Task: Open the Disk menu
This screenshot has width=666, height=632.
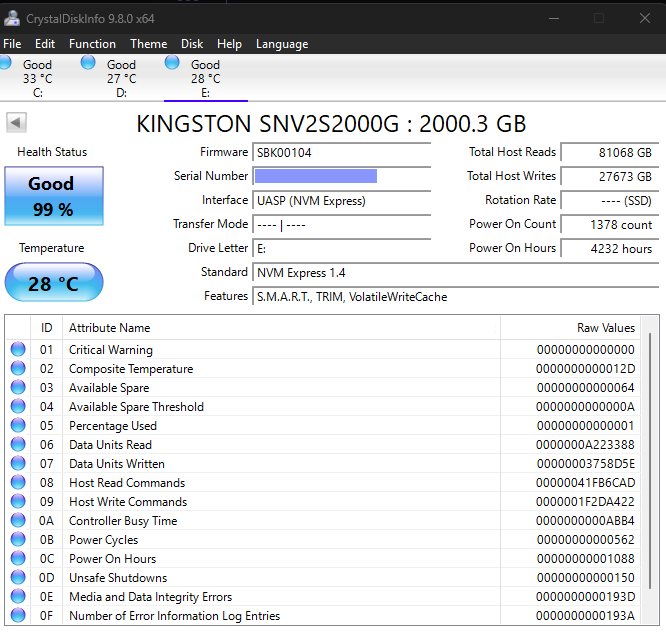Action: (x=192, y=44)
